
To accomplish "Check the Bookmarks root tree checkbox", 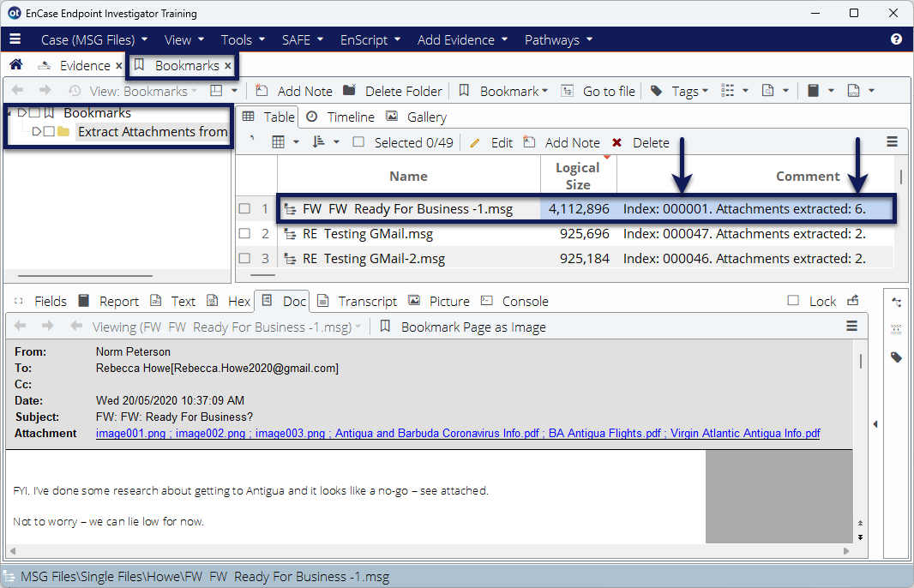I will (x=34, y=112).
